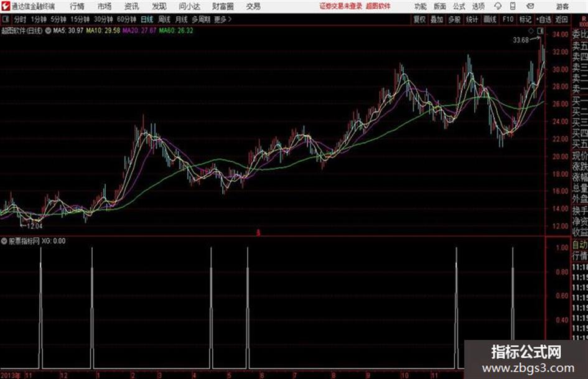Click the MA5: 30.97 value

(68, 30)
